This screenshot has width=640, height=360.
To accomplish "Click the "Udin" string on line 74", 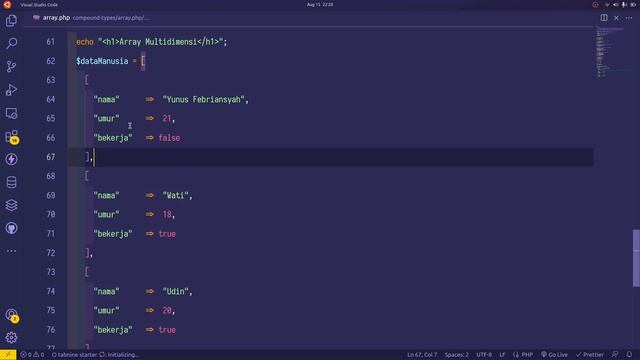I will 176,291.
